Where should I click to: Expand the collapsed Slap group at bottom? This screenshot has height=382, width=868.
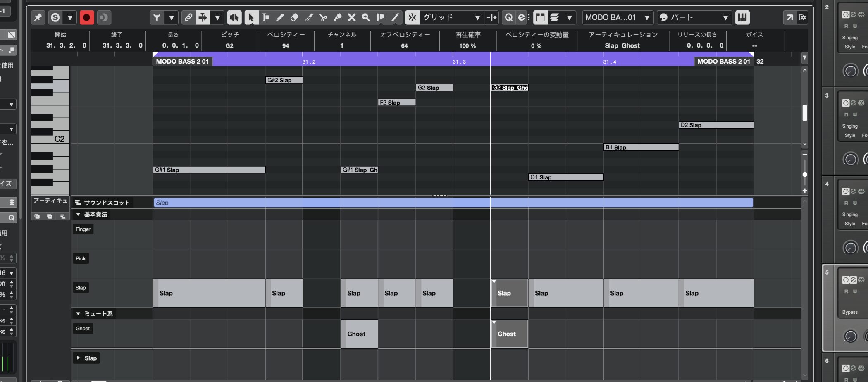point(78,358)
